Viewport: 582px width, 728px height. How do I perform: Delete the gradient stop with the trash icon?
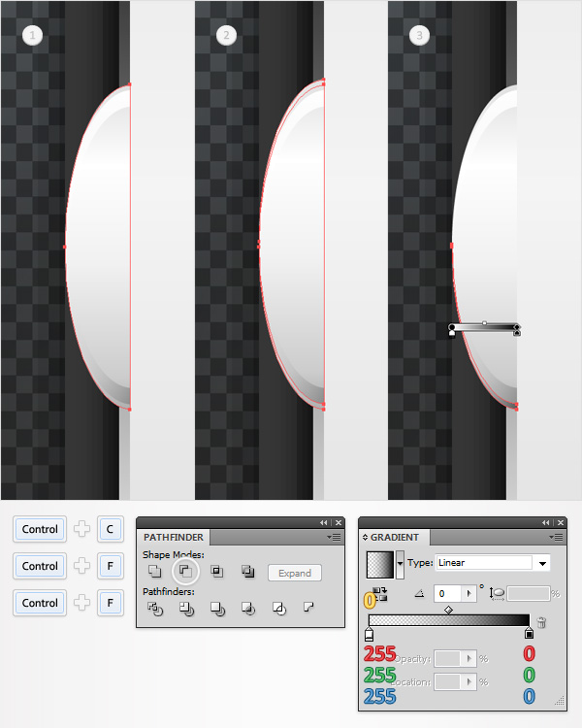tap(540, 622)
